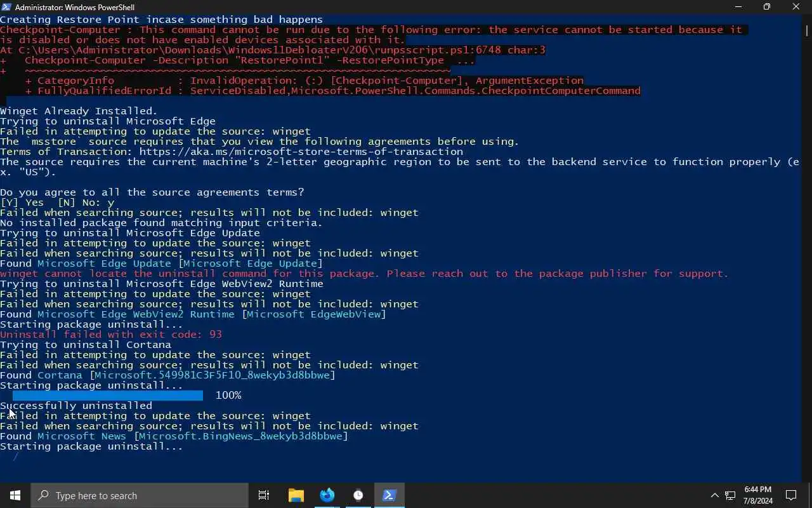Click the 'Microsoft.BingNews_8wekyb3d8bbwe' package text
This screenshot has height=508, width=812.
(x=240, y=436)
